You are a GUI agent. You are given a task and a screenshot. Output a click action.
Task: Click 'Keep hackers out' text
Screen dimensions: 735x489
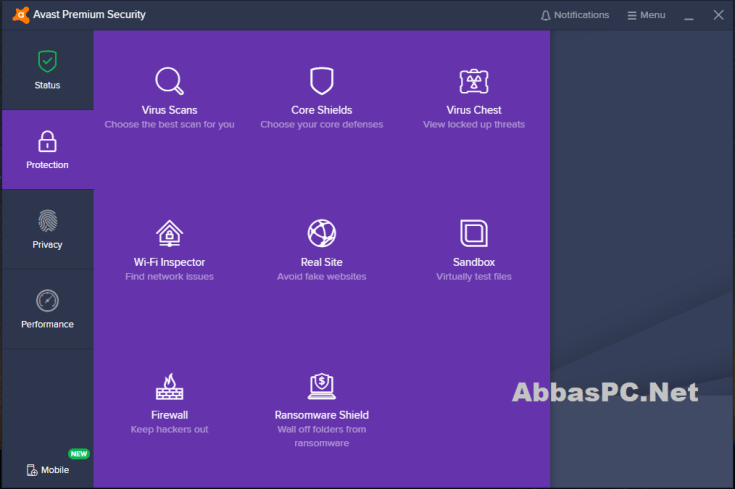[169, 429]
